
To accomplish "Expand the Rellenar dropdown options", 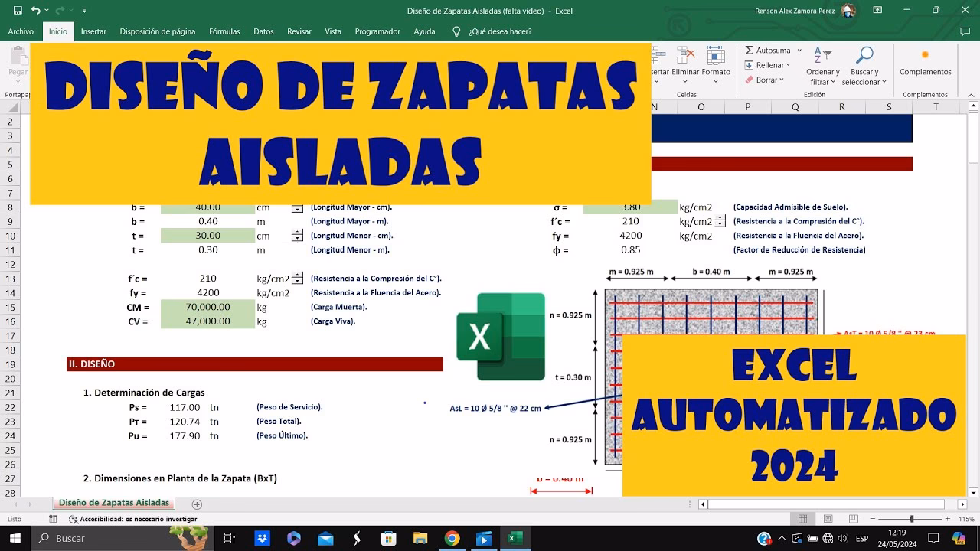I will point(787,65).
